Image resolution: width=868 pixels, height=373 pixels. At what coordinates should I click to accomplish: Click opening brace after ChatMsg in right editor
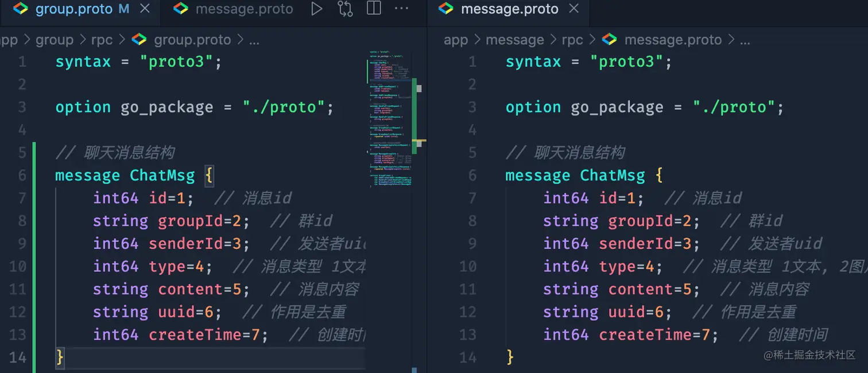pyautogui.click(x=658, y=175)
